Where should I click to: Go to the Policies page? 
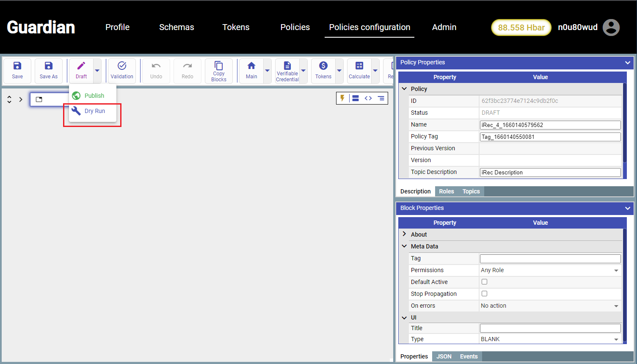(x=295, y=27)
